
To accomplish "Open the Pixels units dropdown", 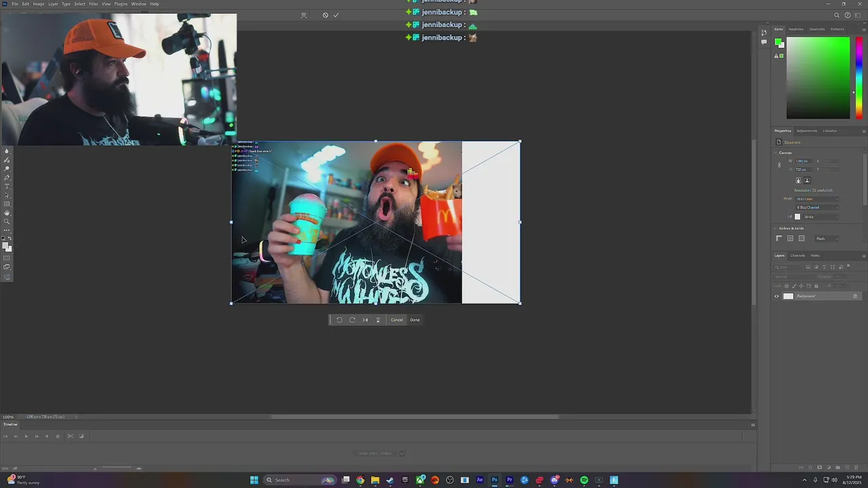I will tap(827, 239).
